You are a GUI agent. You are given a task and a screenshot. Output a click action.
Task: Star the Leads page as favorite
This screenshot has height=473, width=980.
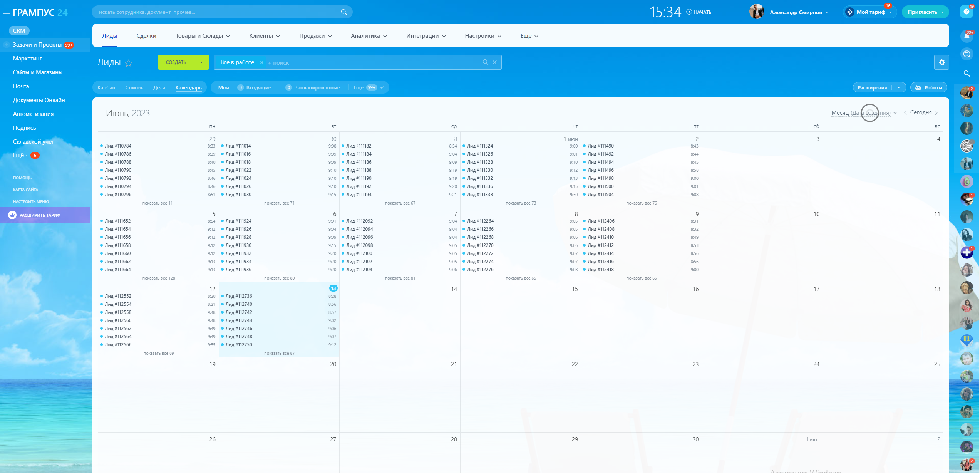pos(129,63)
